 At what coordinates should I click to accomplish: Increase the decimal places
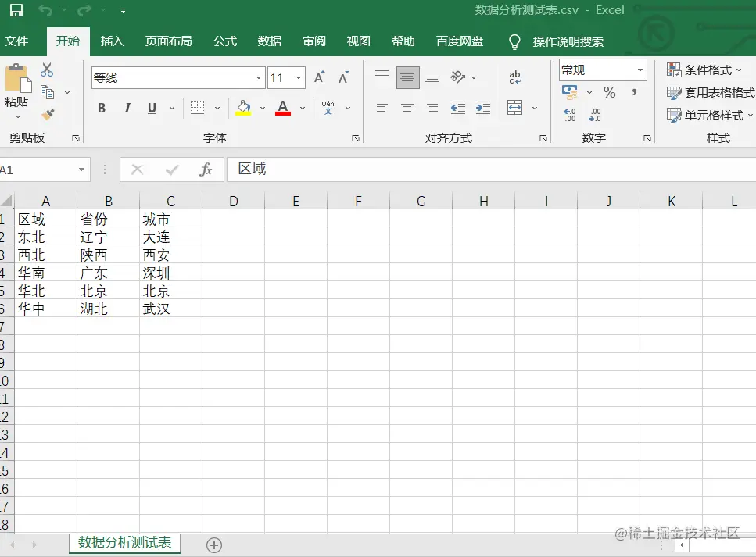(570, 115)
